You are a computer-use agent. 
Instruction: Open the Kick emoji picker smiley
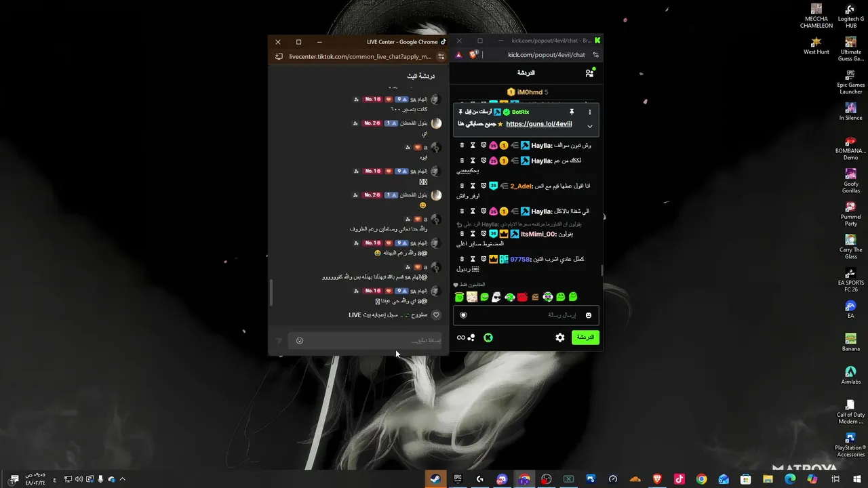tap(589, 315)
